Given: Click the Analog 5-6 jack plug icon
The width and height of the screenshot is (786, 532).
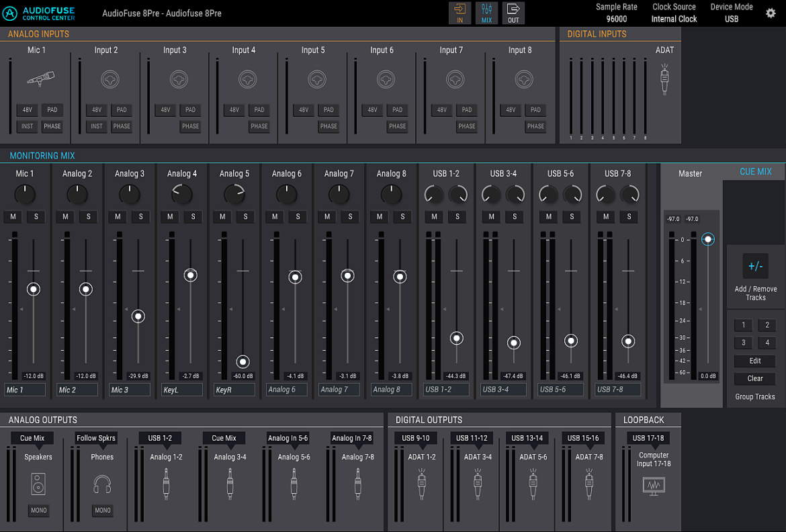Looking at the screenshot, I should pos(294,484).
